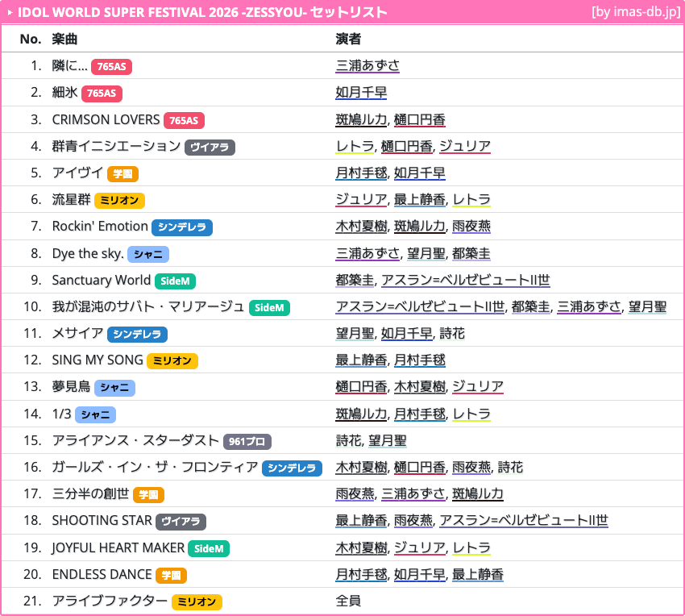
Task: Click ミリオン tag next to SING MY SONG
Action: [172, 360]
